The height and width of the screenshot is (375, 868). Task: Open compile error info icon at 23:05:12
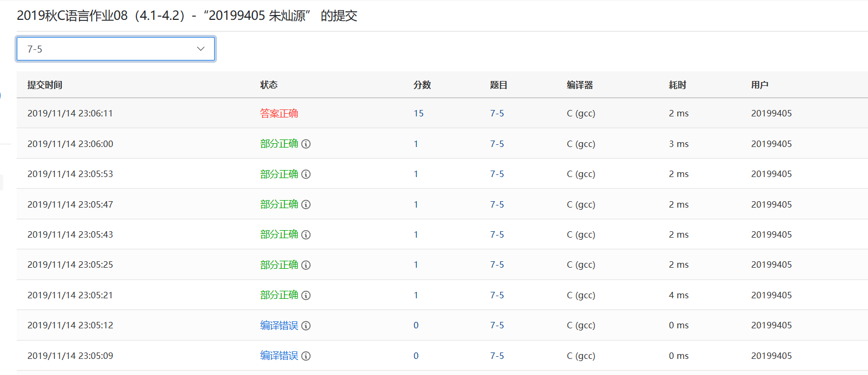(x=306, y=326)
